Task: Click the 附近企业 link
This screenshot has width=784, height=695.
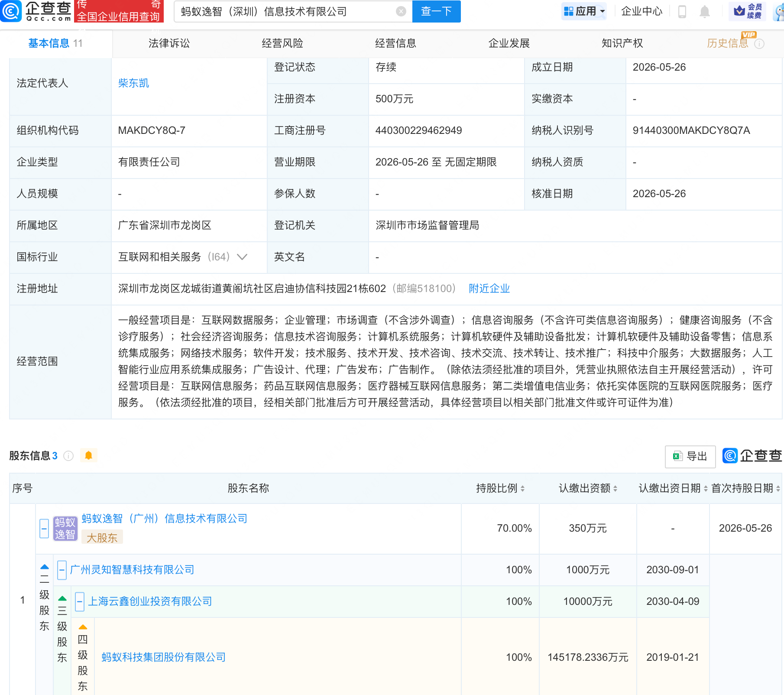Action: [x=489, y=289]
